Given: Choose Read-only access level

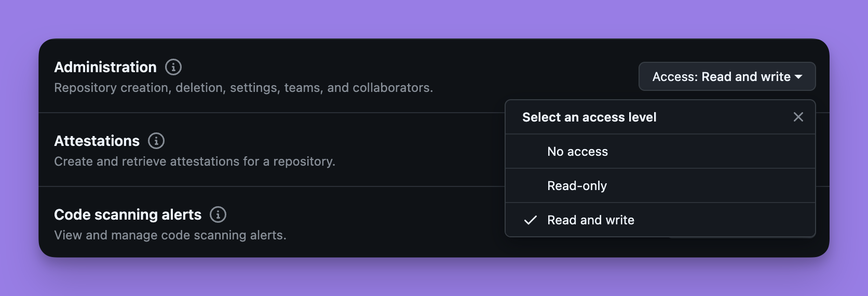Looking at the screenshot, I should (660, 186).
